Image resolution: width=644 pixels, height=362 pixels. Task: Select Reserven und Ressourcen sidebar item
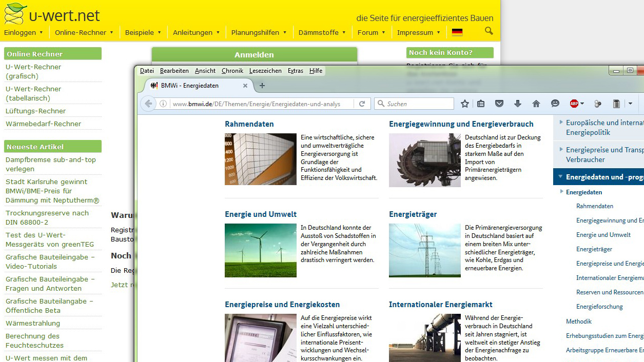(610, 292)
